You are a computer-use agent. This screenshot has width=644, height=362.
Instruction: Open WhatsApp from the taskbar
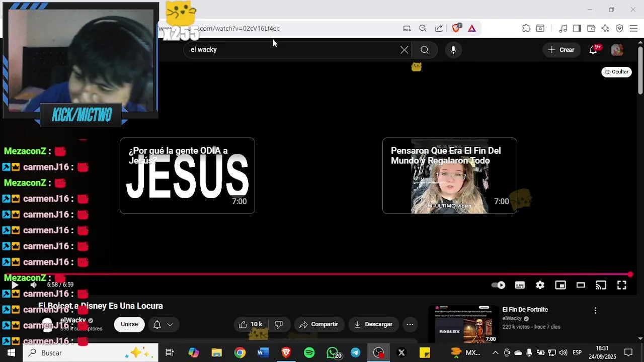[x=333, y=353]
